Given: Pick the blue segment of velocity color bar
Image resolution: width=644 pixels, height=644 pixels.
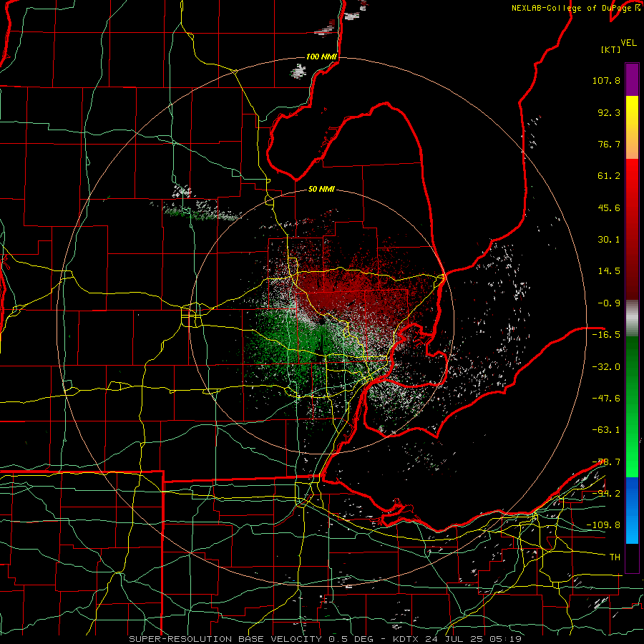Looking at the screenshot, I should pyautogui.click(x=632, y=510).
